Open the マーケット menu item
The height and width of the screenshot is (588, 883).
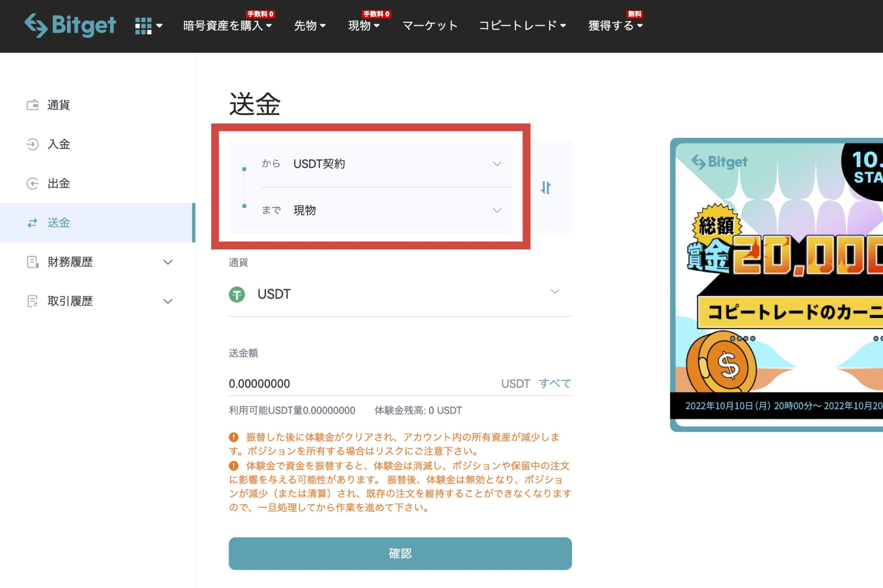coord(430,26)
